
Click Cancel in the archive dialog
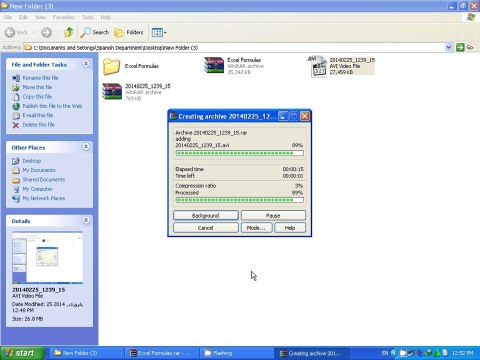(x=206, y=228)
